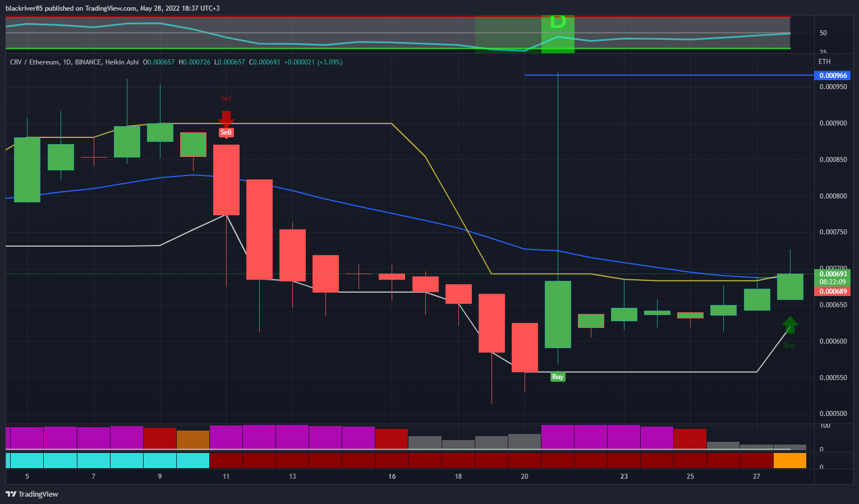
Task: Click the low value L0.000657
Action: tap(229, 62)
